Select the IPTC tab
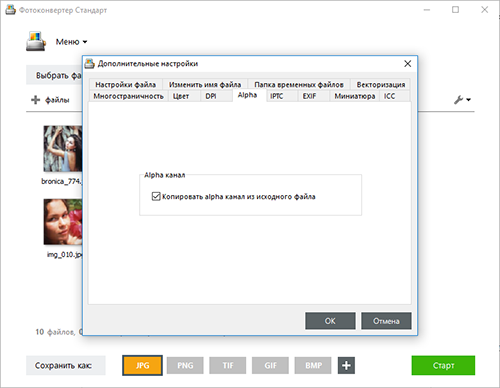Viewport: 500px width, 388px height. [276, 96]
